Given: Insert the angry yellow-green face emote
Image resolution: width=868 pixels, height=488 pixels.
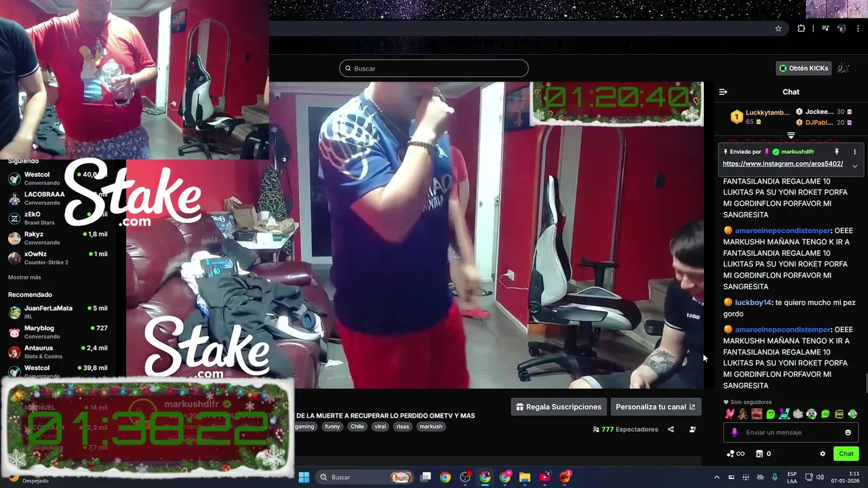Looking at the screenshot, I should [x=839, y=413].
